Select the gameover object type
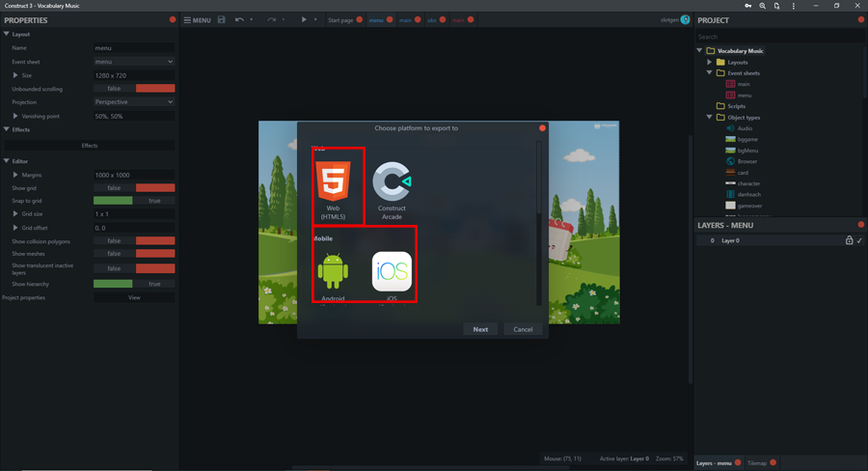 click(x=749, y=206)
